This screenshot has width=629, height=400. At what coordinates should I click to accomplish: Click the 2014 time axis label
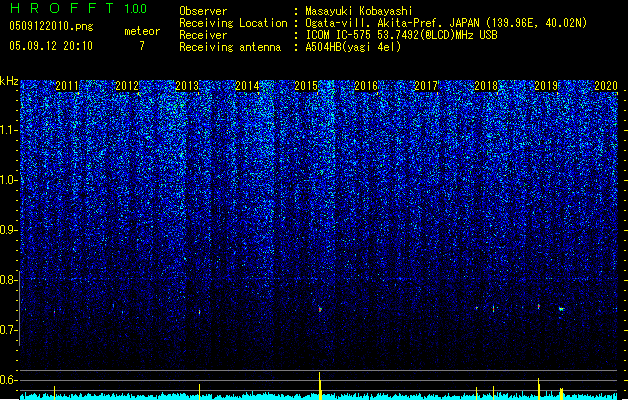pyautogui.click(x=247, y=86)
